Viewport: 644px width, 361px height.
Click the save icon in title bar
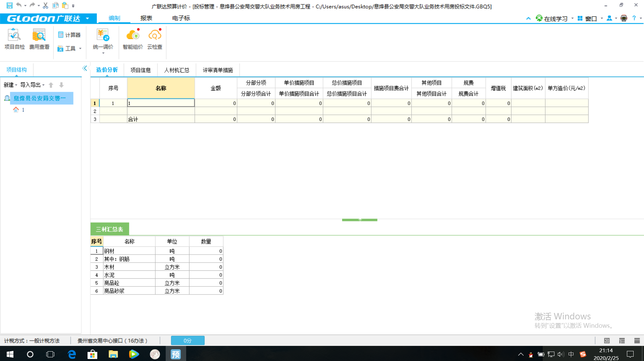point(9,5)
